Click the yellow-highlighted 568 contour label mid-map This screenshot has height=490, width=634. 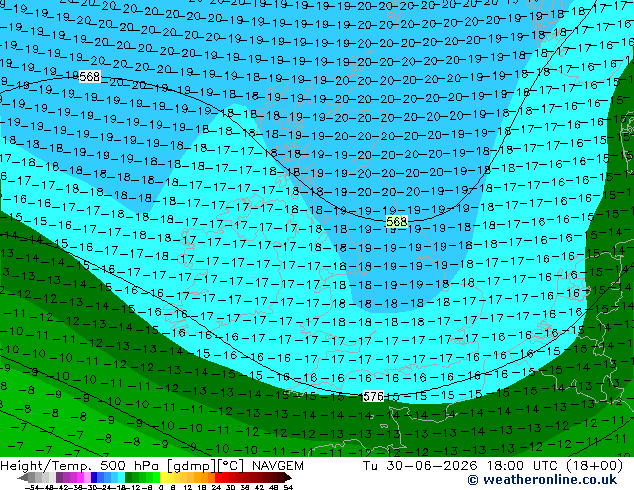[397, 222]
